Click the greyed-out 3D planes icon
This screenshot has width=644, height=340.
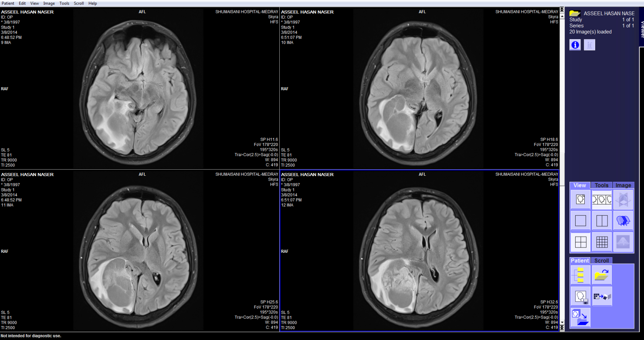(623, 200)
